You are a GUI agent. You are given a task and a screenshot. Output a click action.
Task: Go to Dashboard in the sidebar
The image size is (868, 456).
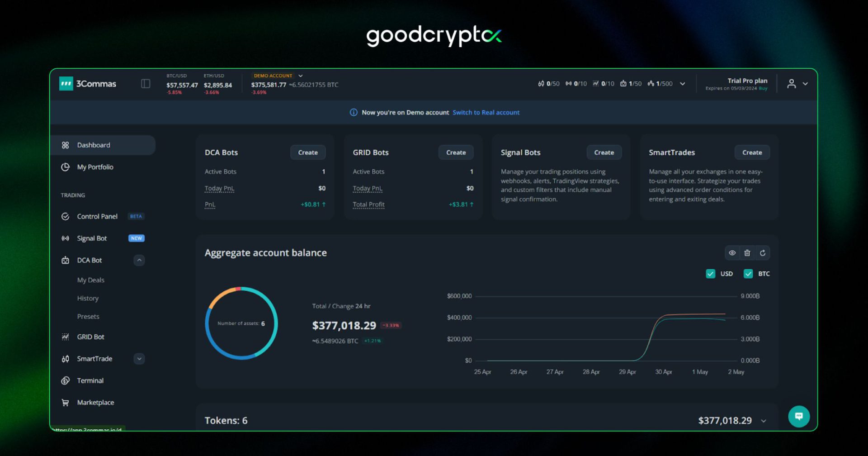pyautogui.click(x=103, y=145)
